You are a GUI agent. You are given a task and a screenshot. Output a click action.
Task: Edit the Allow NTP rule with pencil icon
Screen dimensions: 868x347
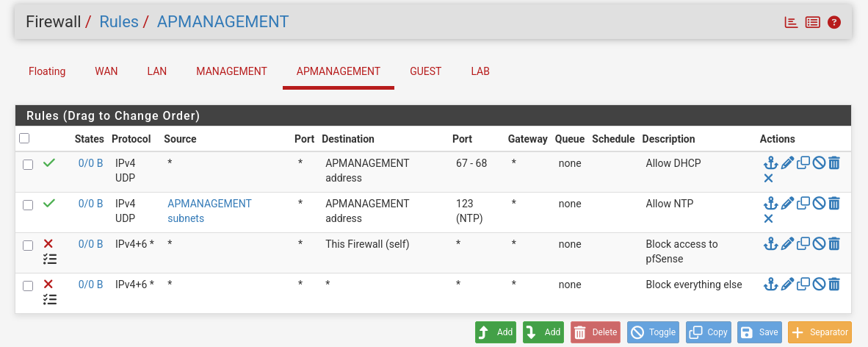pos(787,204)
